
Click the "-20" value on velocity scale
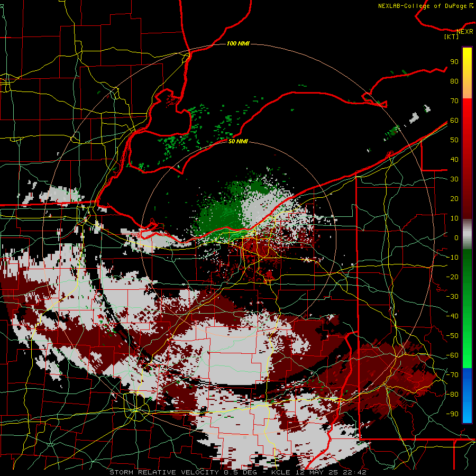pos(452,277)
